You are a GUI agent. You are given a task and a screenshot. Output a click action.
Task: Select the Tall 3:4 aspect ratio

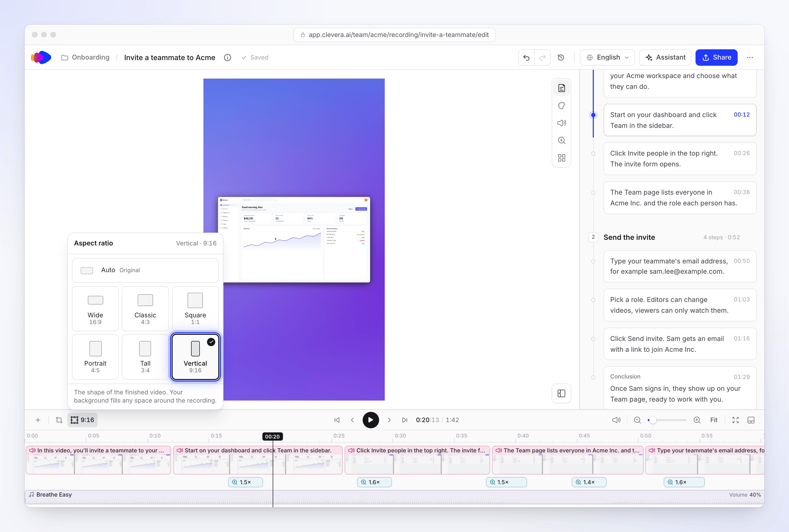tap(145, 357)
